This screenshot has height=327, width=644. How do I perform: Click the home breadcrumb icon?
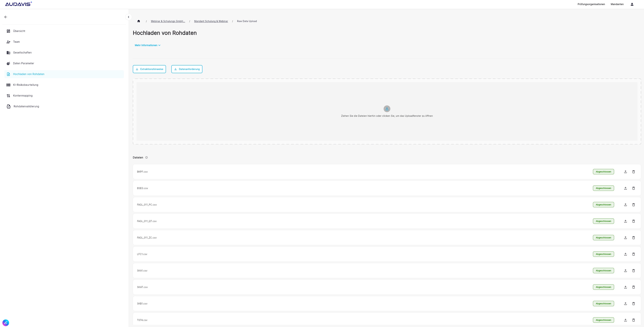[x=139, y=21]
